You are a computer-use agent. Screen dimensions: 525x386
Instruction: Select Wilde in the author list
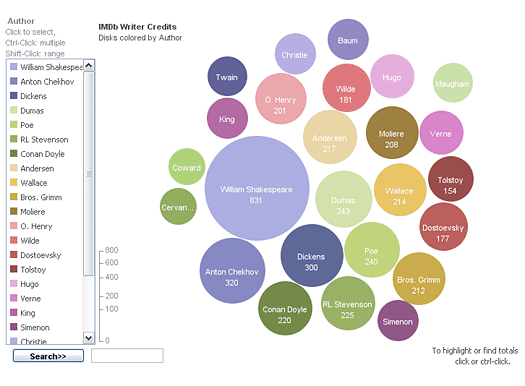[x=25, y=240]
